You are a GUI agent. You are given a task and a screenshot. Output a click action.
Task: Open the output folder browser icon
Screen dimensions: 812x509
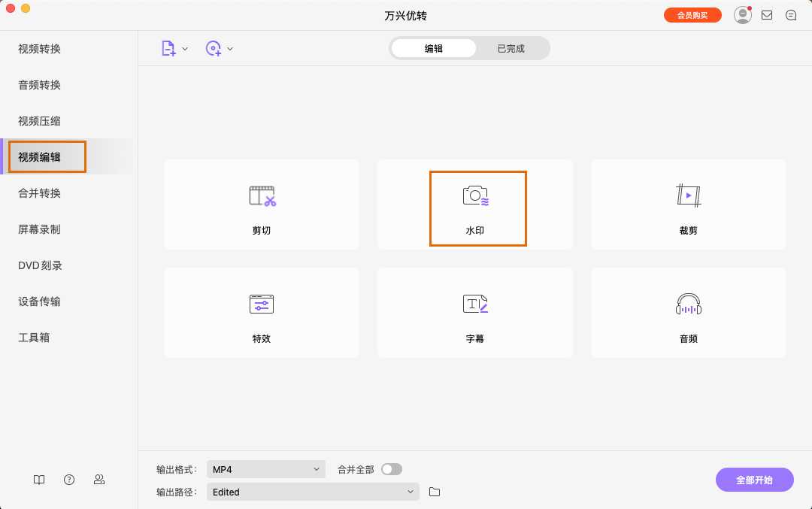click(435, 492)
